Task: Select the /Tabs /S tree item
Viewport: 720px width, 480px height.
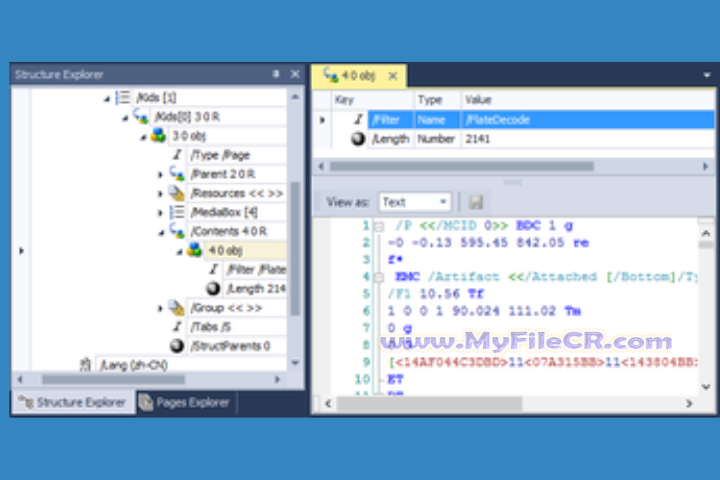Action: [x=211, y=327]
